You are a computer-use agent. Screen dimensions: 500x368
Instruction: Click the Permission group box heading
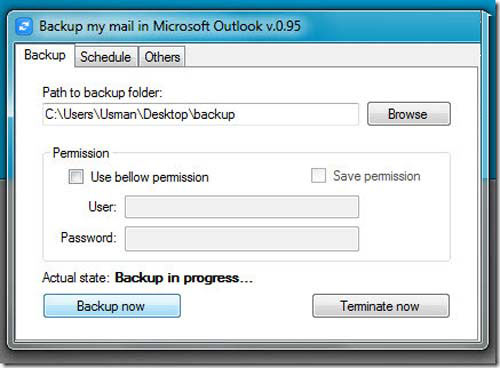click(x=81, y=153)
